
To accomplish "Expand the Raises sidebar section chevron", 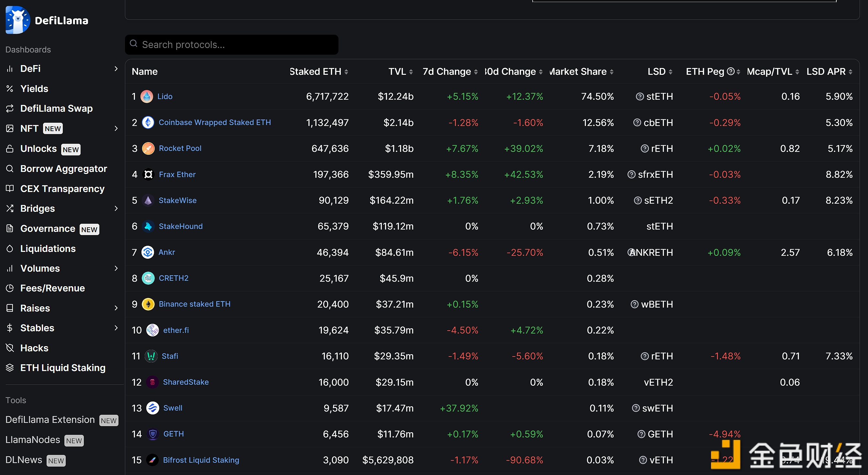I will coord(116,308).
